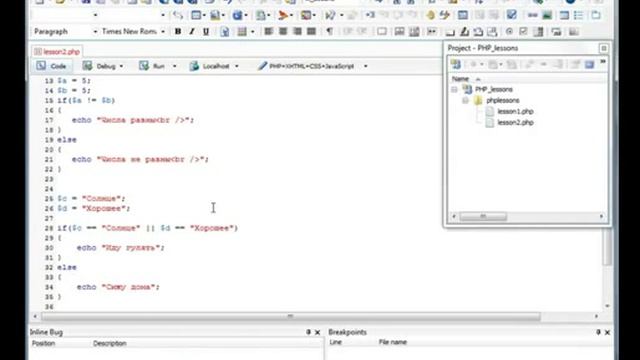This screenshot has width=640, height=360.
Task: Open the Run dropdown arrow
Action: tap(174, 66)
